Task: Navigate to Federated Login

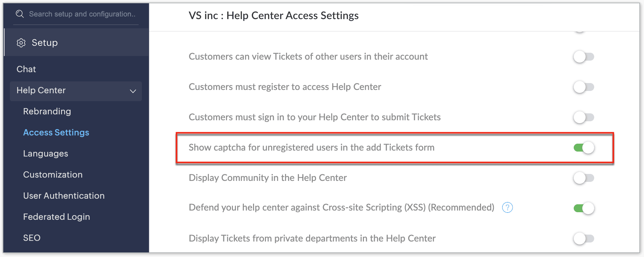Action: tap(56, 217)
